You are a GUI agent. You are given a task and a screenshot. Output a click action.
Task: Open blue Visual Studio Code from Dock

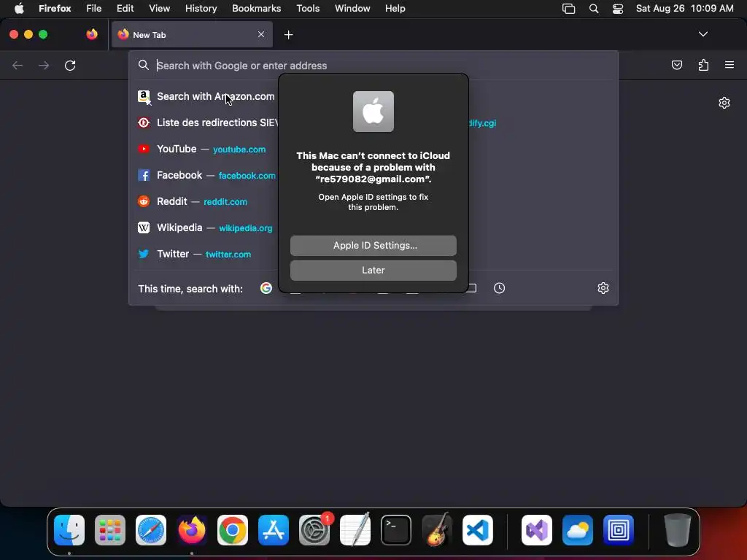[478, 530]
